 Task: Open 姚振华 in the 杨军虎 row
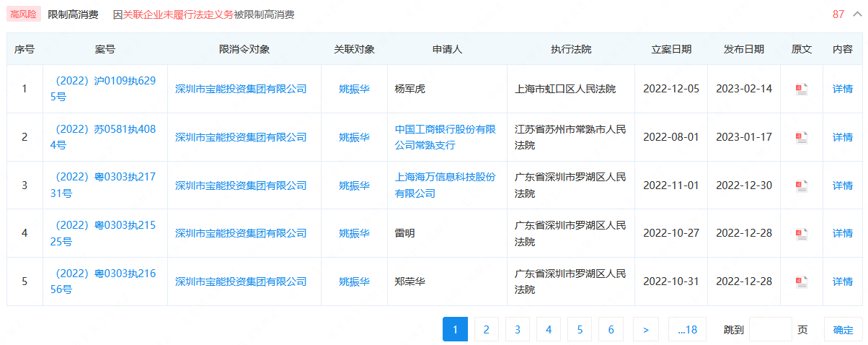pos(354,89)
